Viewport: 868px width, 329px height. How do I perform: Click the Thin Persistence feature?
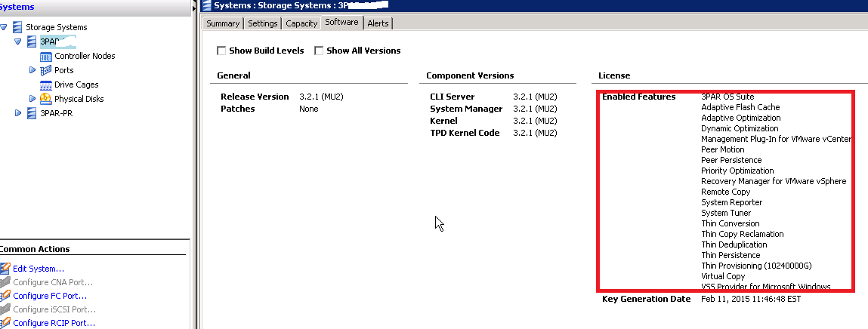[731, 255]
